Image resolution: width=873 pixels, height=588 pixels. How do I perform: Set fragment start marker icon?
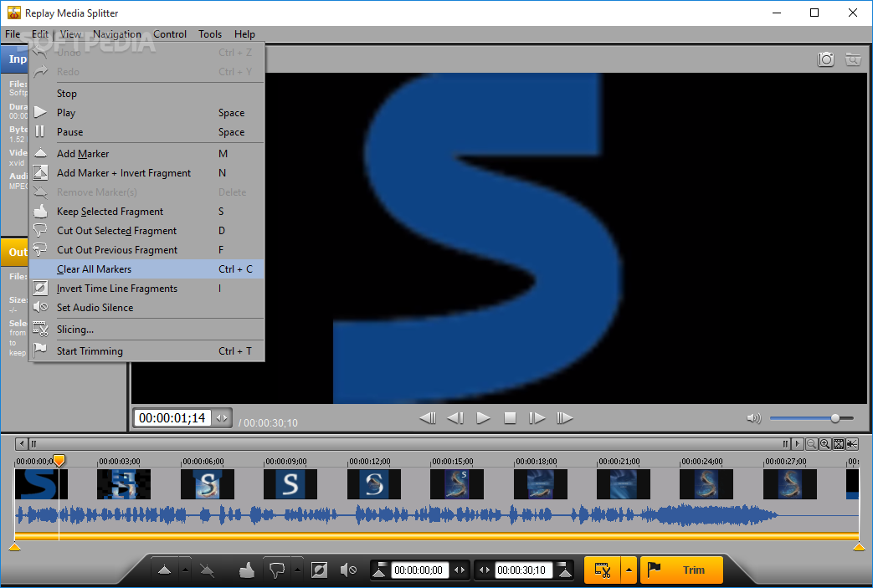[379, 570]
